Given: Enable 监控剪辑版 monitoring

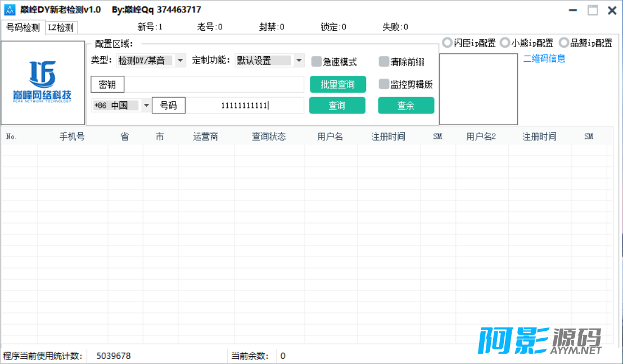Looking at the screenshot, I should 384,85.
